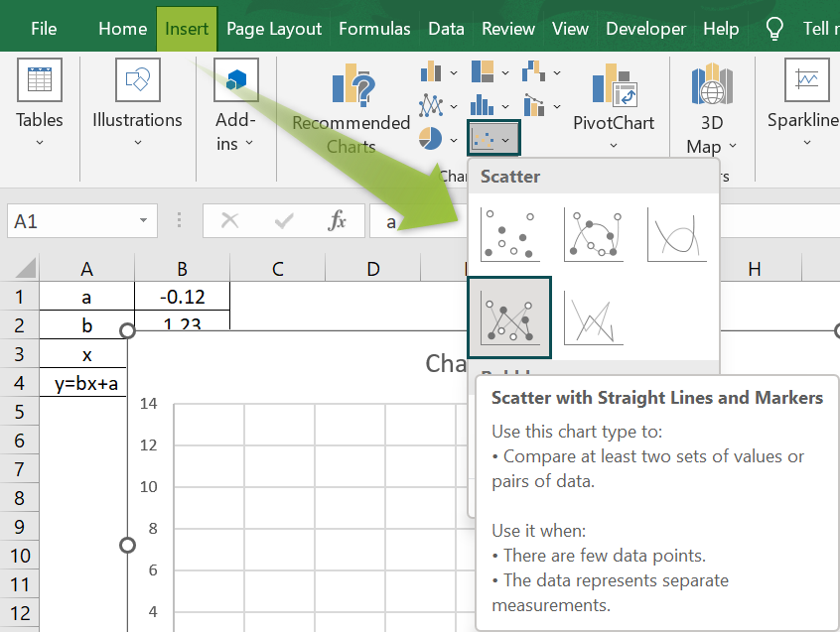Image resolution: width=840 pixels, height=632 pixels.
Task: Select the Insert ribbon tab
Action: [187, 29]
